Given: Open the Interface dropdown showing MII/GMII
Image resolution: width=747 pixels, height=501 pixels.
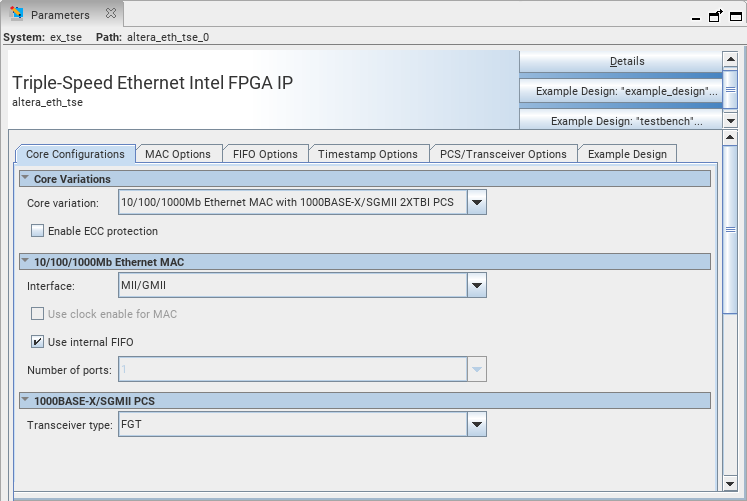Looking at the screenshot, I should (x=477, y=286).
